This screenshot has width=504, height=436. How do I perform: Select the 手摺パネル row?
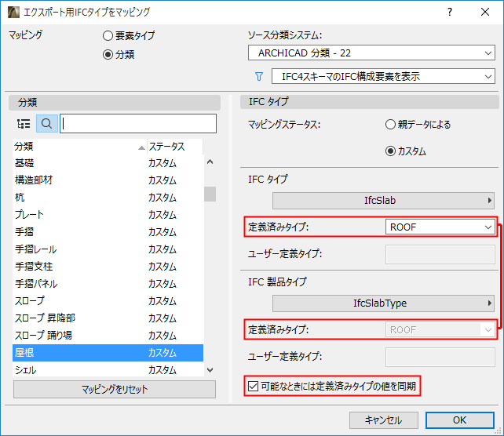coord(108,284)
